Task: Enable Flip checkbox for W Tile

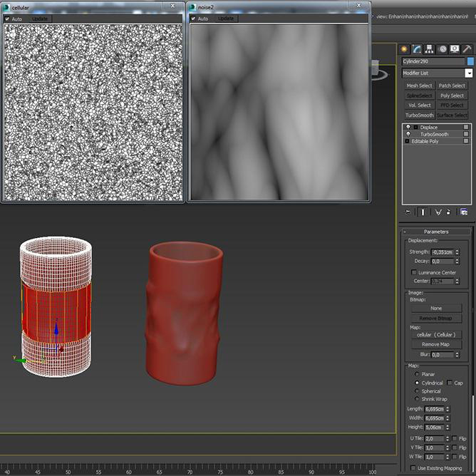Action: [455, 457]
